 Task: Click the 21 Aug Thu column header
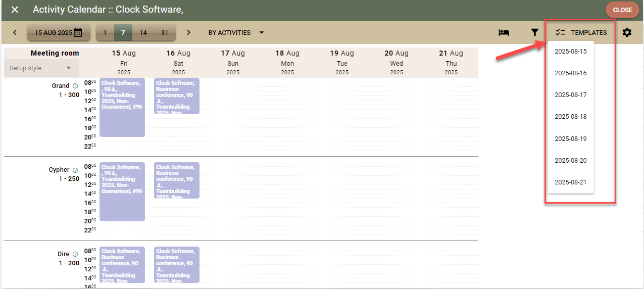pos(451,62)
